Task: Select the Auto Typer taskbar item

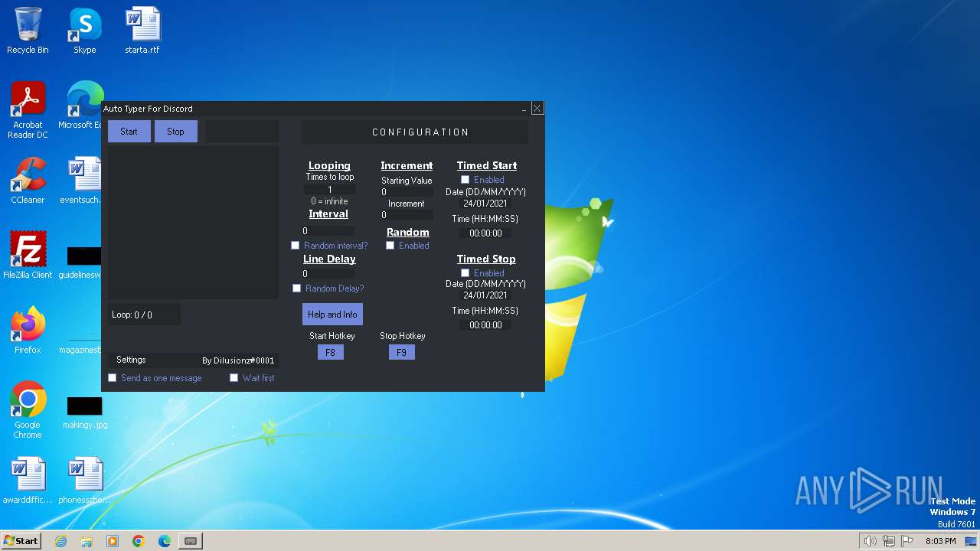Action: point(191,541)
